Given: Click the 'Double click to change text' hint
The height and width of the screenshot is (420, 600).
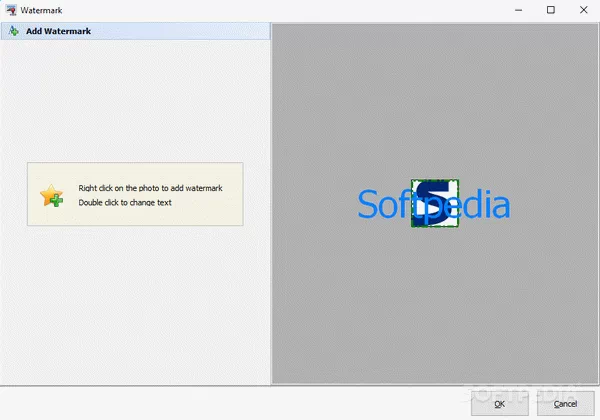Looking at the screenshot, I should click(x=125, y=202).
